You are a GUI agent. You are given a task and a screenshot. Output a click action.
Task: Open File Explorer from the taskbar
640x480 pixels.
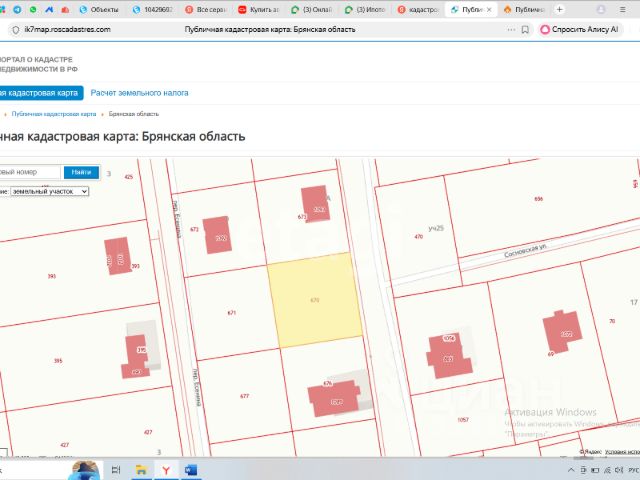[141, 470]
